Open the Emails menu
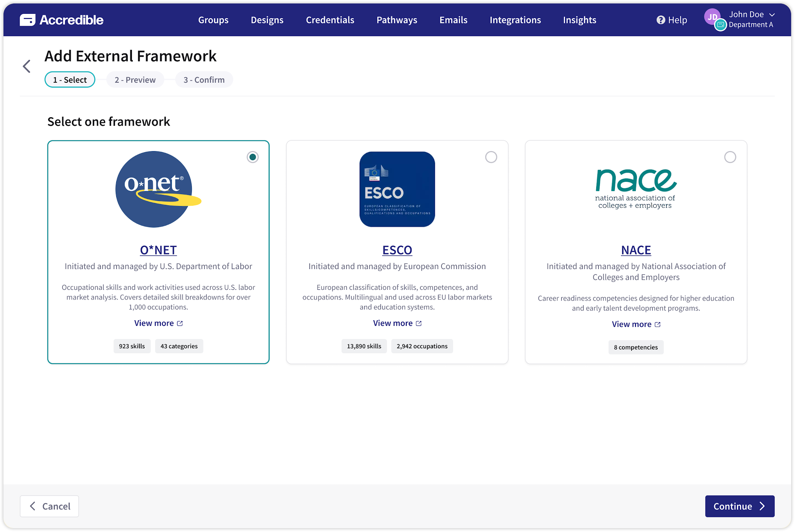The width and height of the screenshot is (795, 532). pos(453,20)
